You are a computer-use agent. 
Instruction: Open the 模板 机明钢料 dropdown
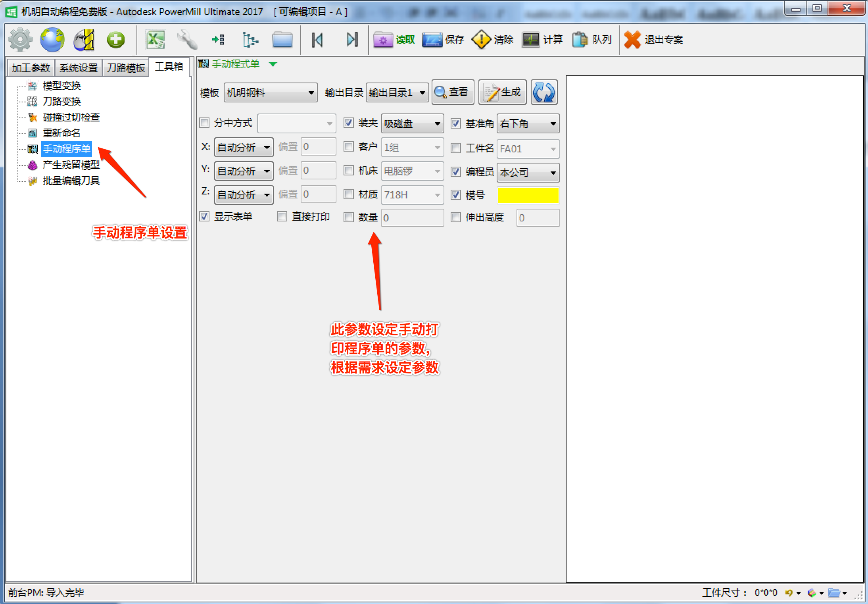point(271,92)
